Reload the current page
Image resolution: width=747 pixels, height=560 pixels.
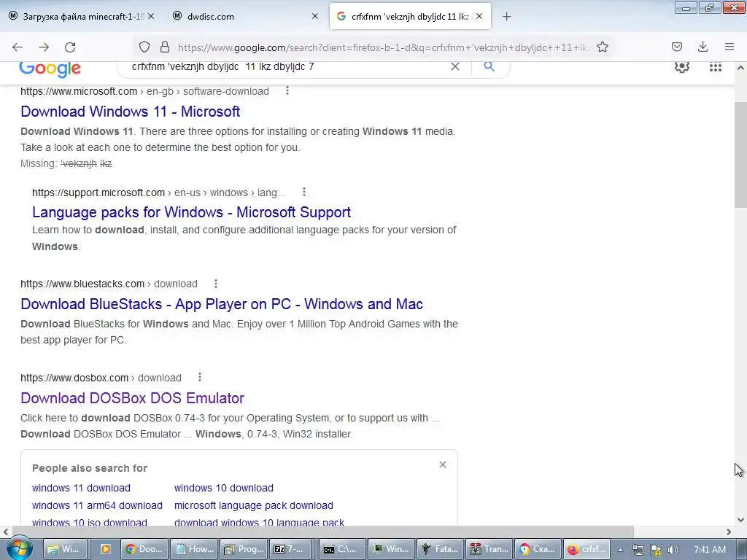70,47
